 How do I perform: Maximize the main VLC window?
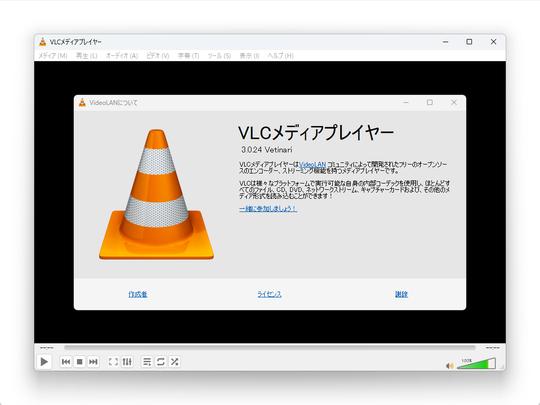[x=469, y=42]
